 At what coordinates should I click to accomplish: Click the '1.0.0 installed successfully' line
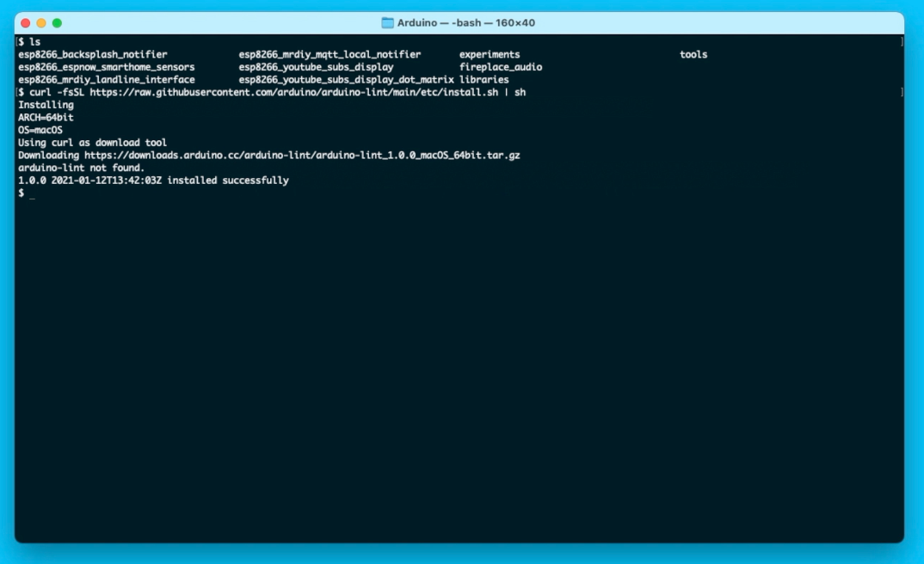[x=153, y=181]
